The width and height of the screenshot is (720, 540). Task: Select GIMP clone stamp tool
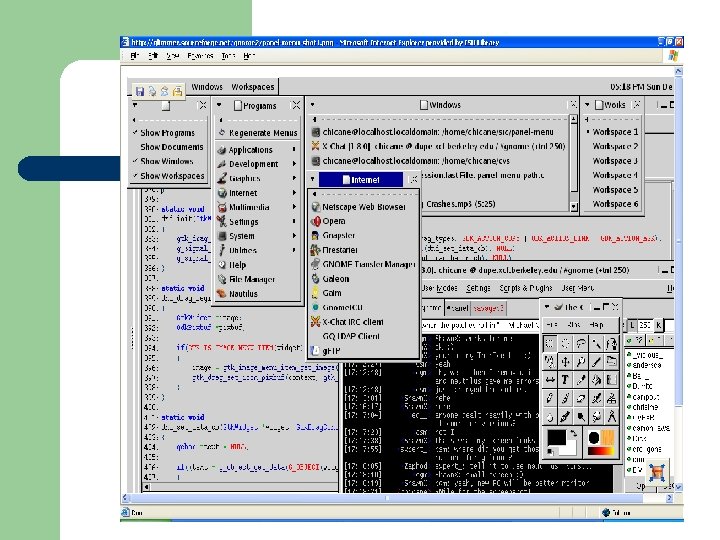pyautogui.click(x=612, y=398)
